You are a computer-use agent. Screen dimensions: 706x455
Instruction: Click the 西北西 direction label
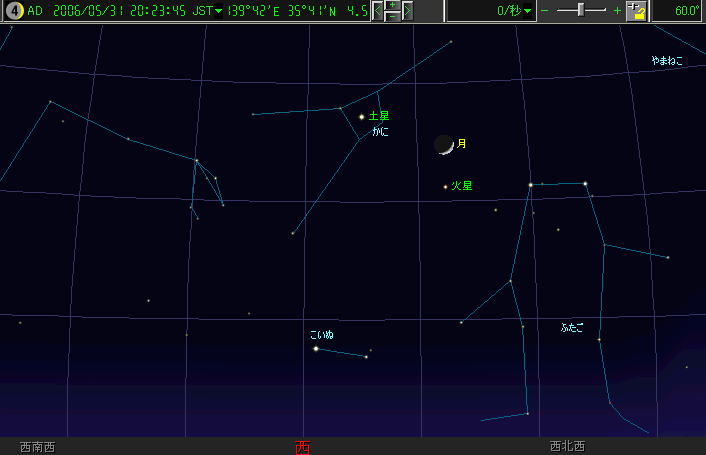pos(567,447)
